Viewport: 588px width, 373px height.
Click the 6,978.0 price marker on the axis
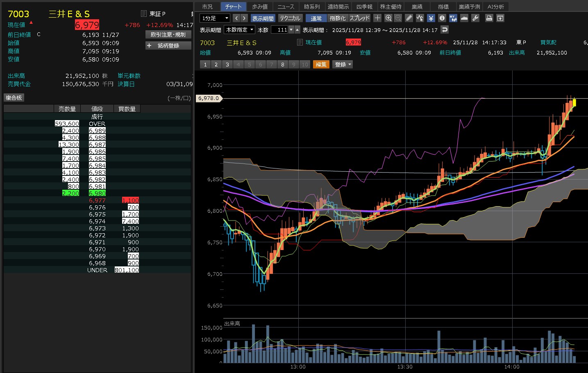coord(209,98)
